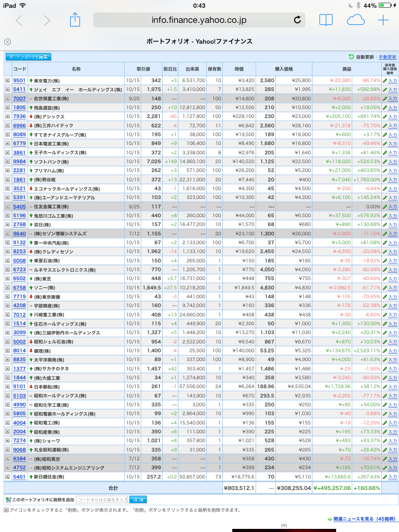Click the pencil edit icon for 川崎重工業 row
399x532 pixels.
(385, 315)
